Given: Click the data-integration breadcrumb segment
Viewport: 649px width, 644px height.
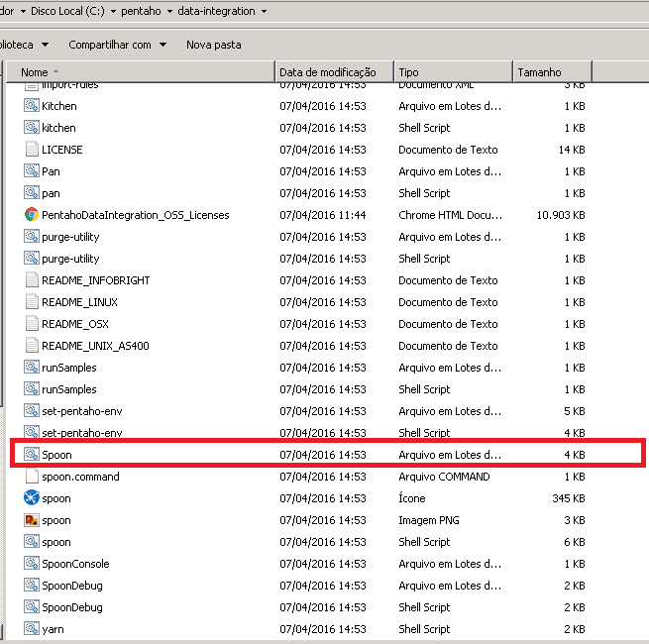Looking at the screenshot, I should 216,11.
